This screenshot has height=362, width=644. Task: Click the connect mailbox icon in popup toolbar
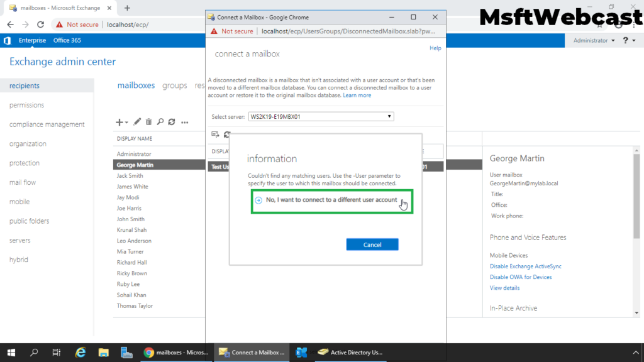pos(215,134)
